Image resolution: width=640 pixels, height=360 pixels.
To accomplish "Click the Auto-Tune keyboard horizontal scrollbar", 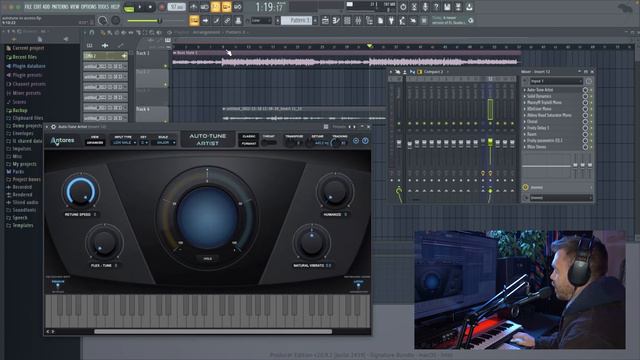I will (x=213, y=331).
